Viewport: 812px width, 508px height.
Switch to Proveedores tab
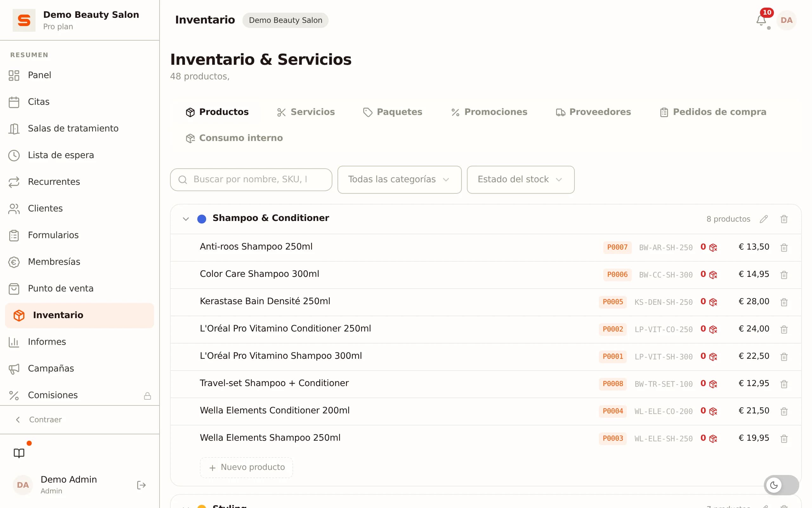pos(593,112)
